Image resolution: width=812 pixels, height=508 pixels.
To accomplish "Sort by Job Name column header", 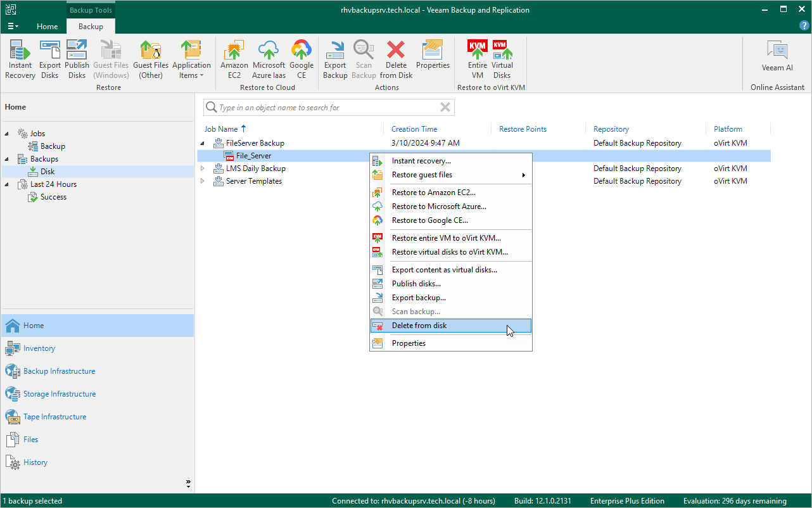I will pyautogui.click(x=221, y=129).
